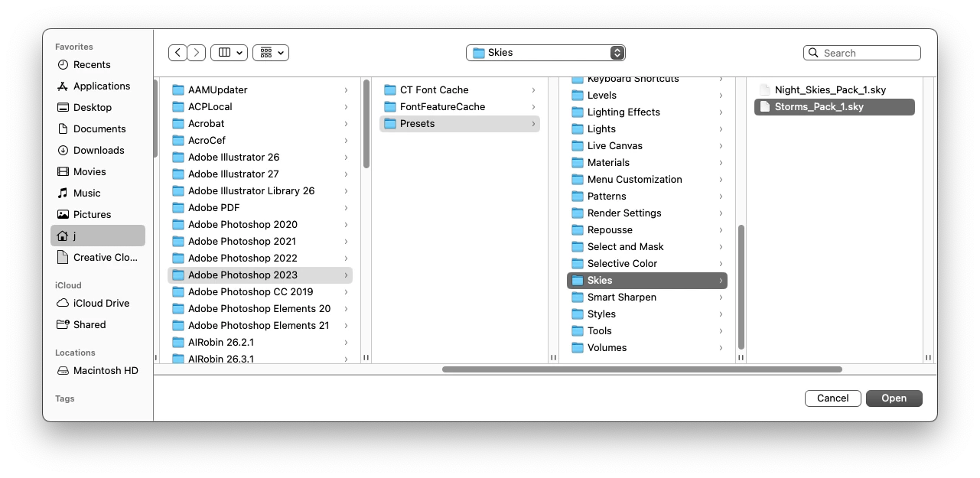Select the Volumes folder
The height and width of the screenshot is (478, 980).
click(x=647, y=348)
